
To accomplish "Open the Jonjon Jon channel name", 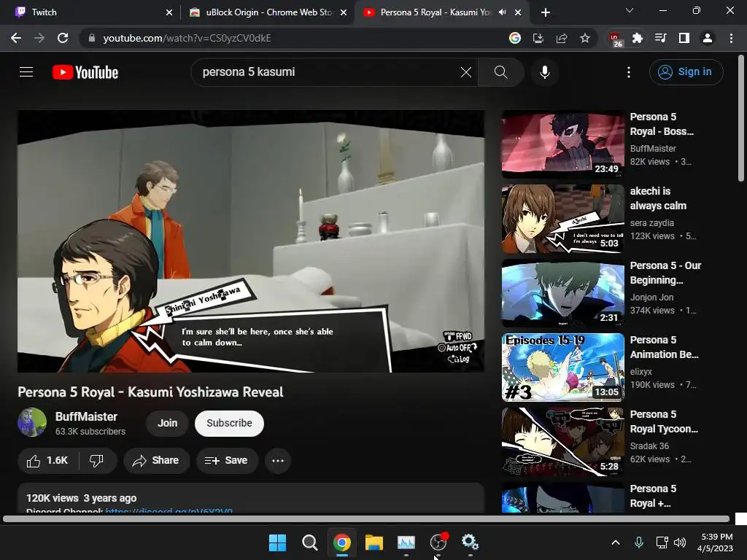I will click(x=651, y=297).
